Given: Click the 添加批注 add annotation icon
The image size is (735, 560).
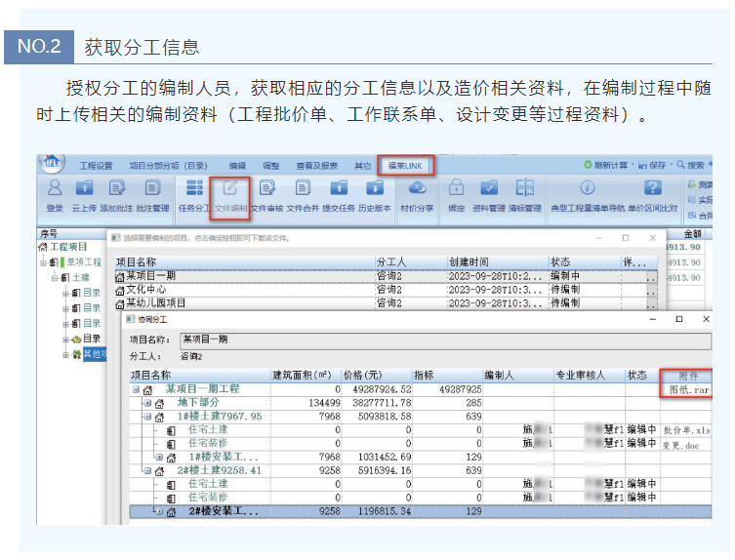Looking at the screenshot, I should coord(117,188).
